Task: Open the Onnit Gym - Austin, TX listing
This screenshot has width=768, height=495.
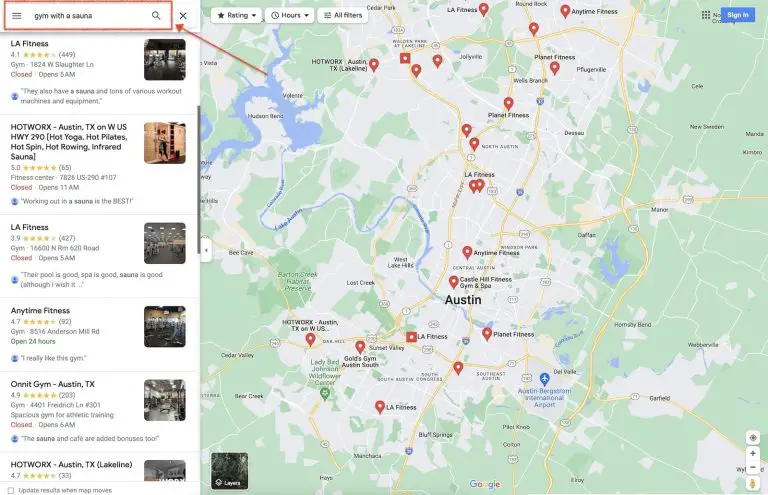Action: pos(53,384)
